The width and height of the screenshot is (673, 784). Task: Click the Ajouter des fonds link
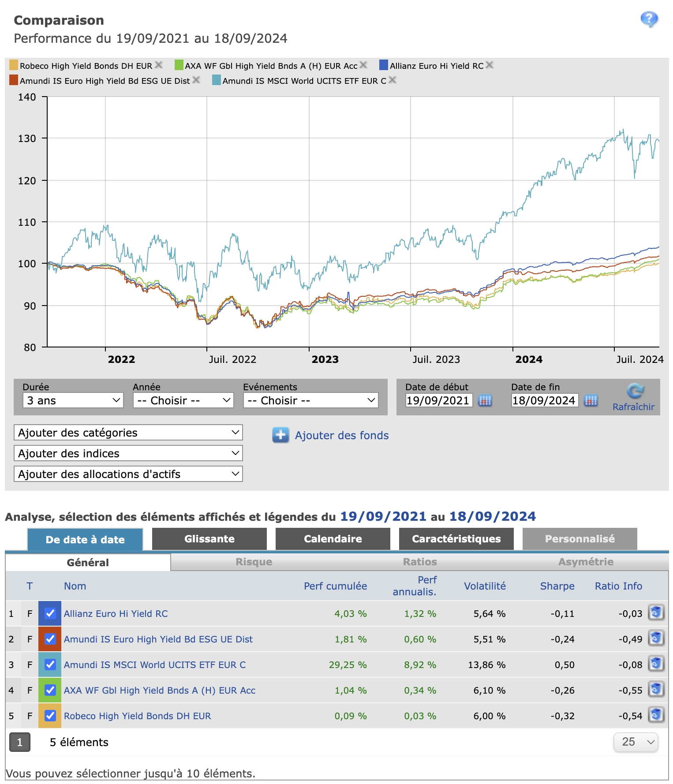coord(342,436)
